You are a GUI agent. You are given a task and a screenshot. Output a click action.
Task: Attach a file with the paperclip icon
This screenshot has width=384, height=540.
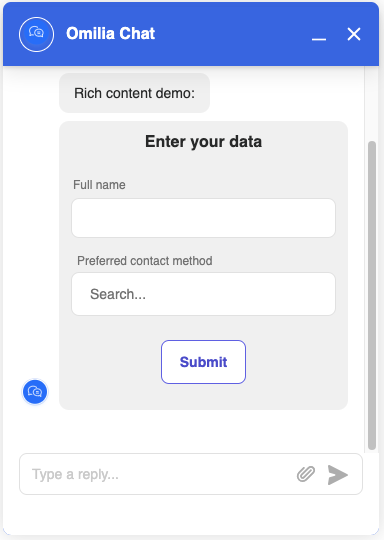tap(306, 474)
